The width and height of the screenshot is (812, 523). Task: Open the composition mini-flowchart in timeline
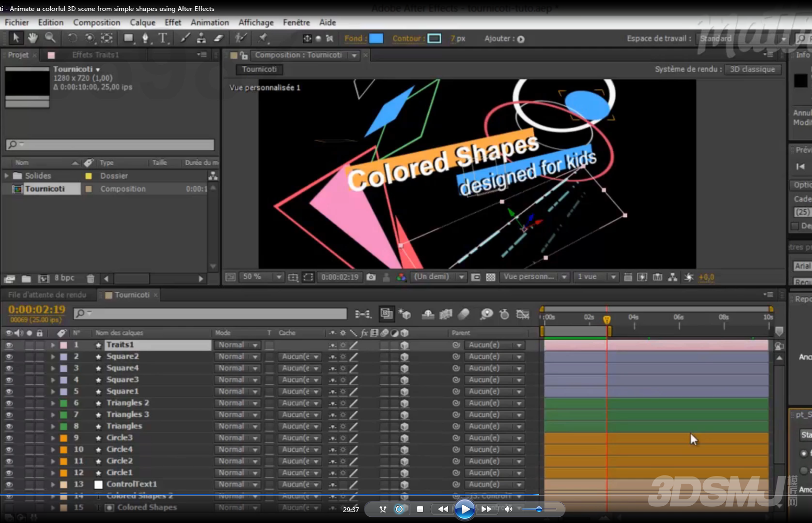click(x=363, y=314)
